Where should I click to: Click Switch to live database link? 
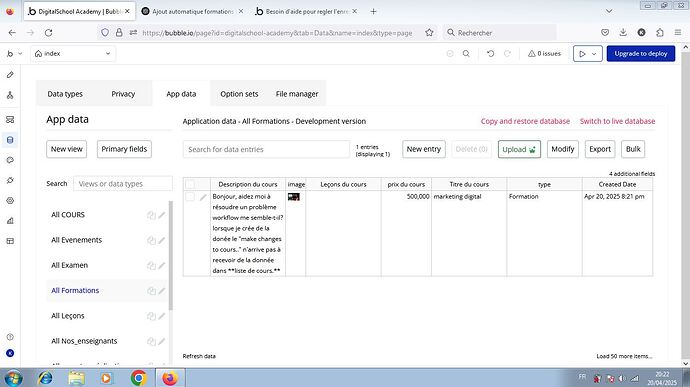(617, 121)
